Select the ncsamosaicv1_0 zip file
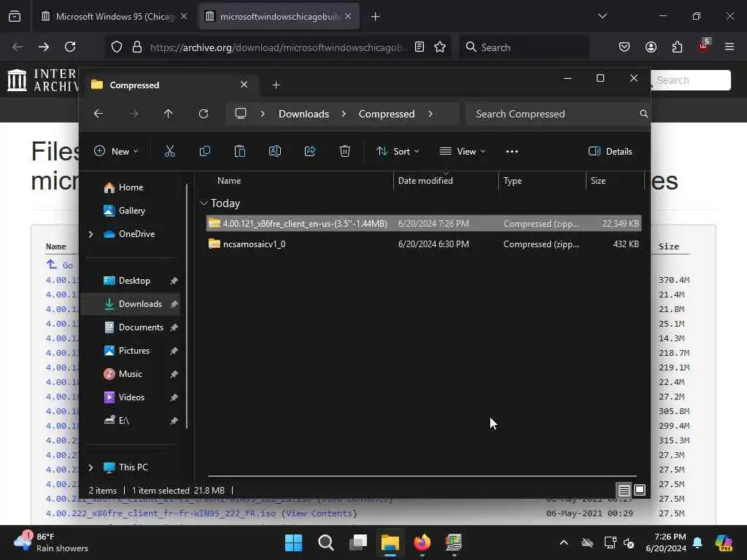Viewport: 747px width, 560px height. (x=424, y=244)
